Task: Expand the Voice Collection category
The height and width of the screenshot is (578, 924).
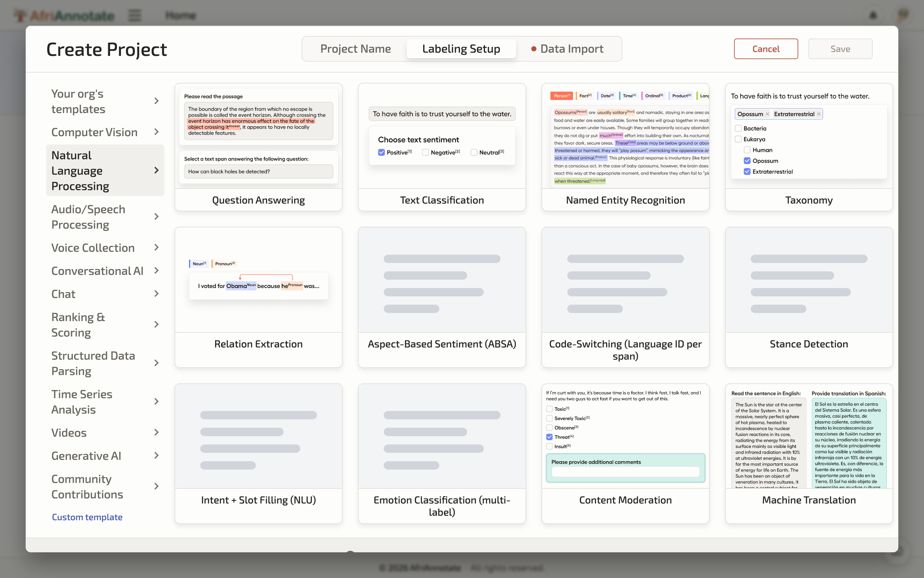Action: pyautogui.click(x=105, y=248)
